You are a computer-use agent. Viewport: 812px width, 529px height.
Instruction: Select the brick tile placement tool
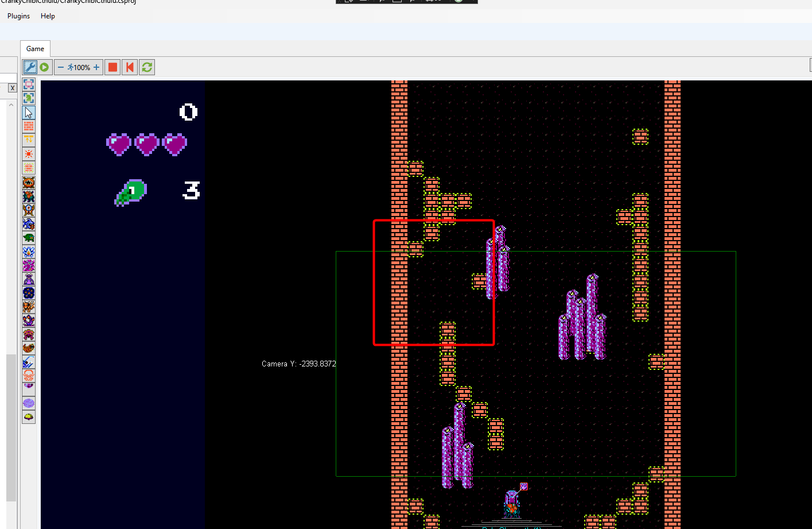point(28,126)
